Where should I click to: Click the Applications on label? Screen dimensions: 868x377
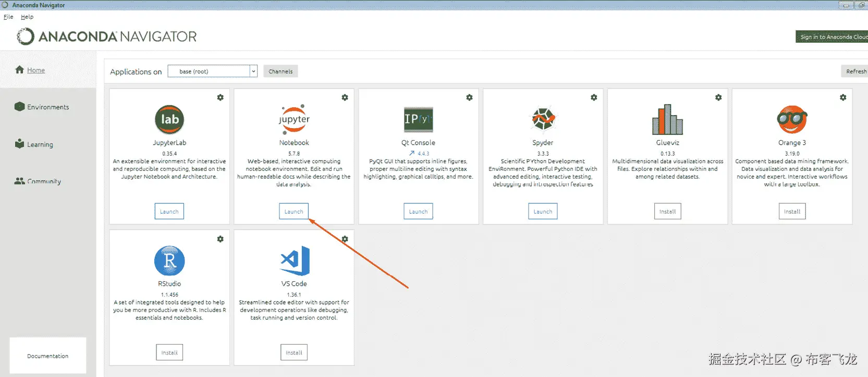[136, 72]
